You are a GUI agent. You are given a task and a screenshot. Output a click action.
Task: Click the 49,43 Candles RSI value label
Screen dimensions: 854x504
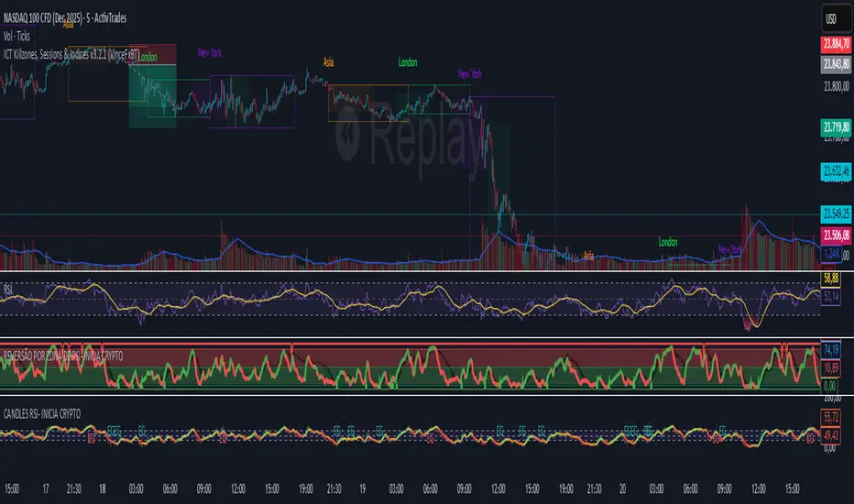[x=830, y=434]
